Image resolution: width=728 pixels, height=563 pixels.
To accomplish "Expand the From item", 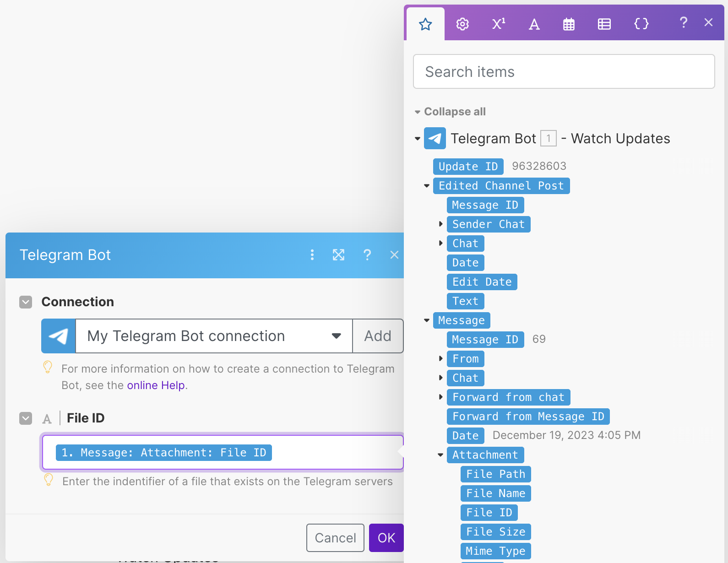I will point(440,359).
